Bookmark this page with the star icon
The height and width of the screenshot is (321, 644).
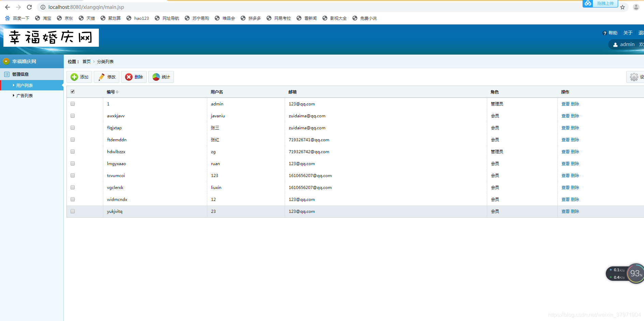(623, 7)
